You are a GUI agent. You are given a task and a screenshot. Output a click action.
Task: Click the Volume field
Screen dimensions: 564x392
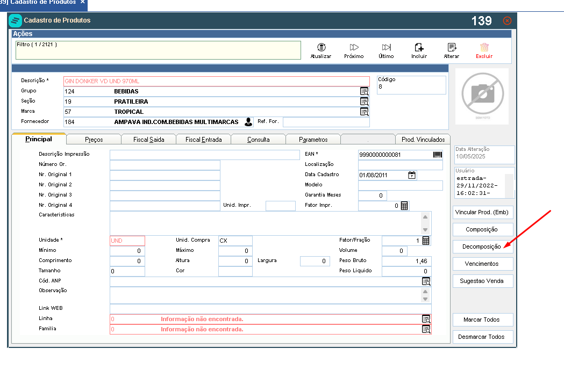pyautogui.click(x=394, y=251)
